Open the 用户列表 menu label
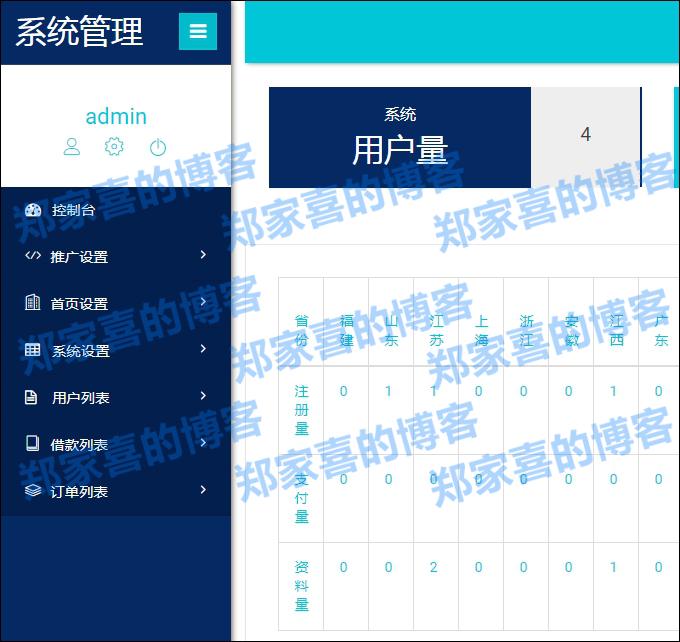The height and width of the screenshot is (642, 680). (81, 398)
